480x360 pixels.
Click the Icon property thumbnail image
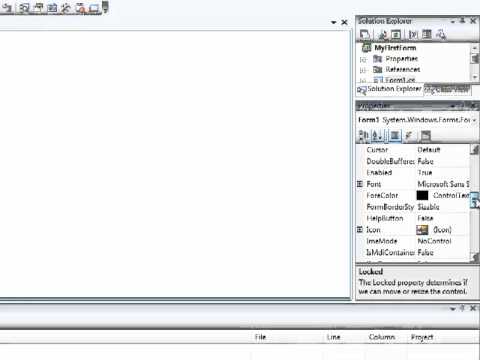click(422, 230)
